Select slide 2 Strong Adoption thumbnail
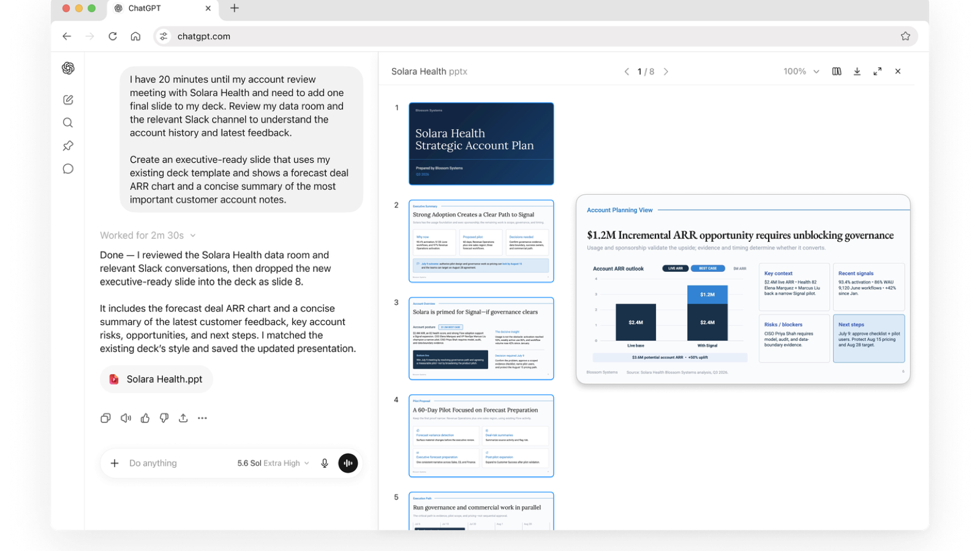 pyautogui.click(x=481, y=241)
